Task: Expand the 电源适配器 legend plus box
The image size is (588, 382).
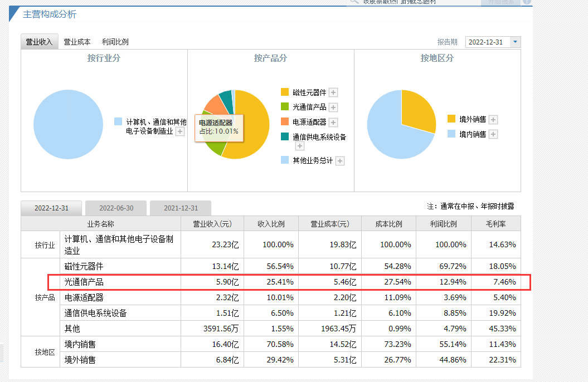Action: (333, 123)
